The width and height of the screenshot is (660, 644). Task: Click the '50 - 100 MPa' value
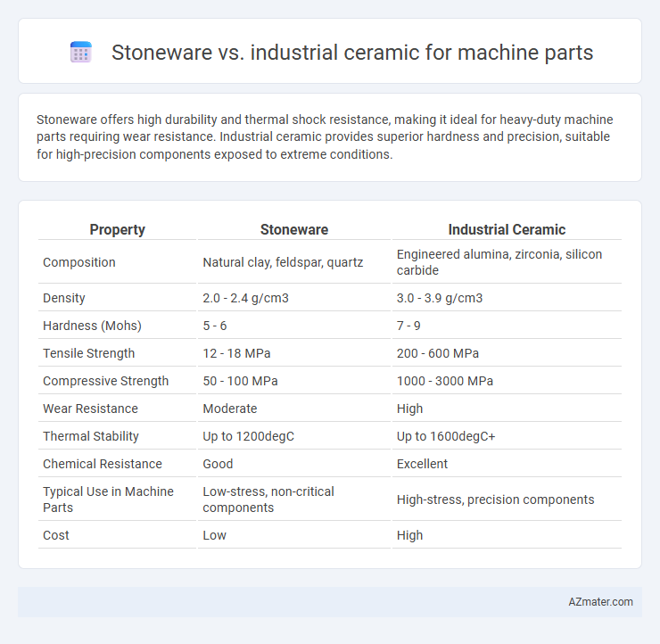240,381
